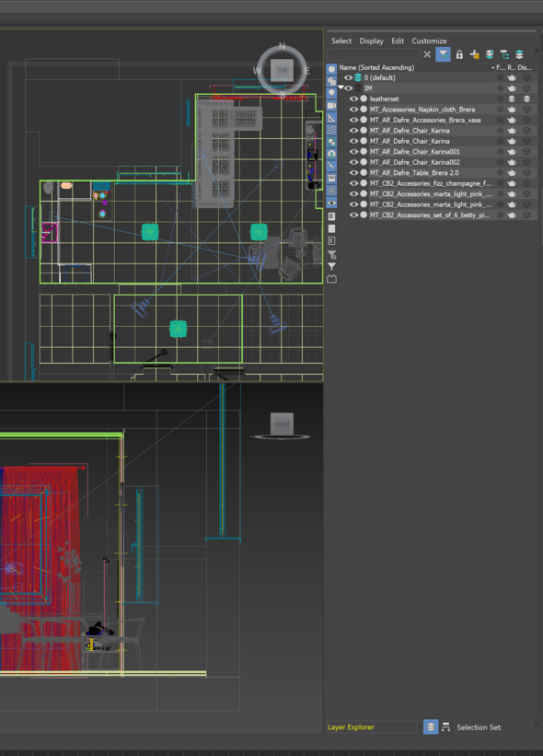Select MT_Alf_Dafre_Chair_Karina001 in the list
Screen dimensions: 543x756
(x=414, y=151)
